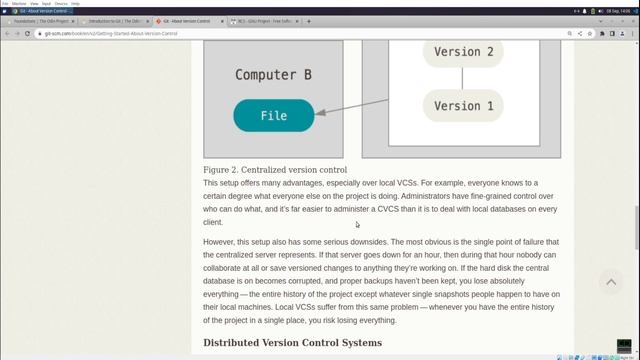Go back to the previous page
Screen dimensions: 640x360
click(7, 33)
